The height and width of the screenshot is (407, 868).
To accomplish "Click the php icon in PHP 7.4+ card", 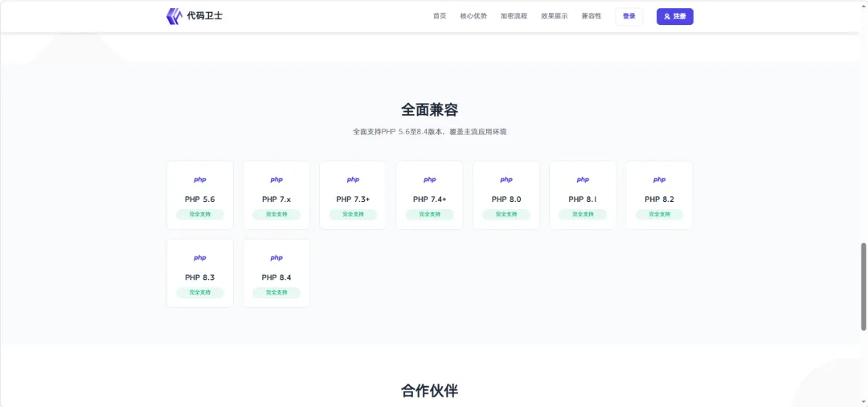I will [x=429, y=179].
